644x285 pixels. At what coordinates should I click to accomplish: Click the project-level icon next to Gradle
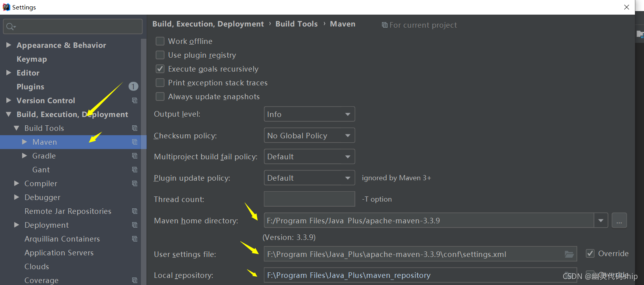tap(135, 156)
